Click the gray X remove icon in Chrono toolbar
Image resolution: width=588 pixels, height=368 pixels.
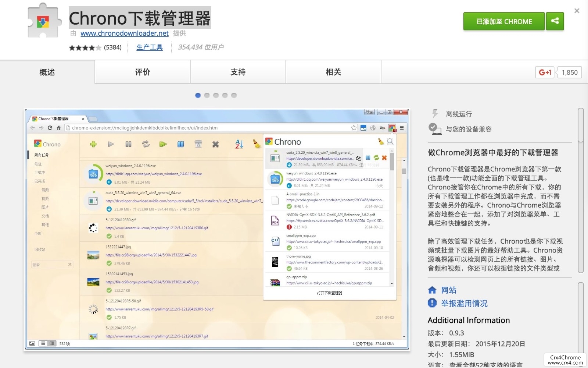(x=216, y=144)
